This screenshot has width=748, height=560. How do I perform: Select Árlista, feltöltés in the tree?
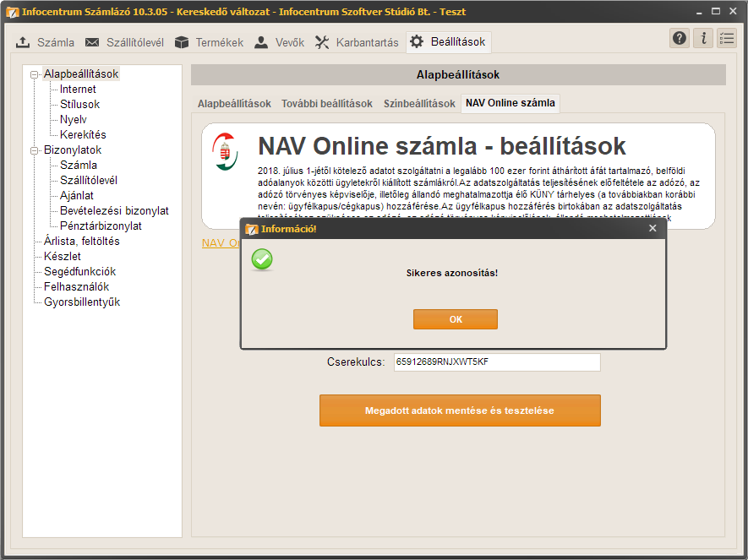pos(82,242)
